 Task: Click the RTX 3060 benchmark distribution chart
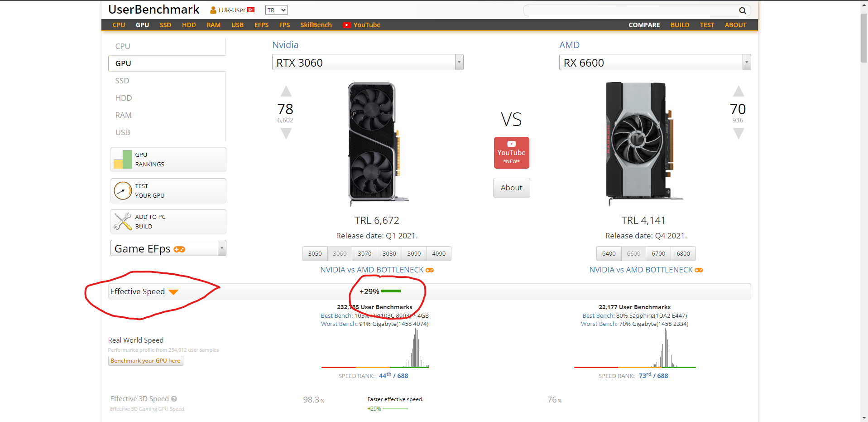(x=375, y=348)
